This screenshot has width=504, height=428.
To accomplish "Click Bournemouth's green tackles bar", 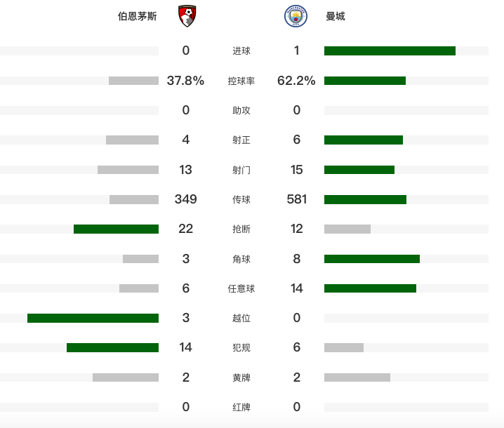I will point(116,229).
